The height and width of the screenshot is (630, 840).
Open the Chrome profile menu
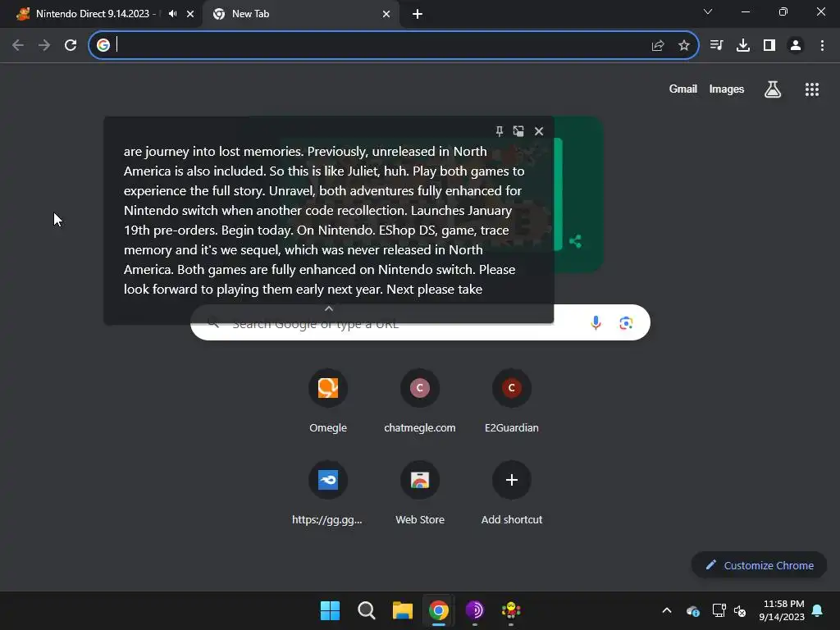click(x=796, y=45)
